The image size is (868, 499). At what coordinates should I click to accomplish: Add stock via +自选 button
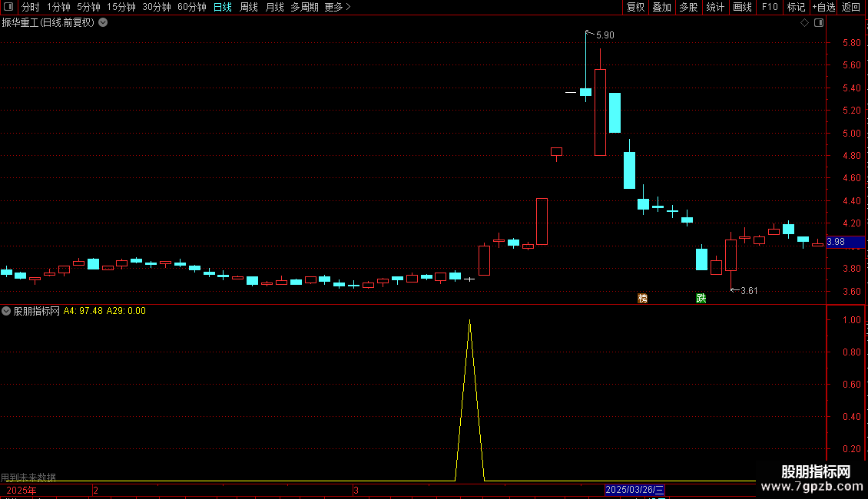(x=823, y=7)
